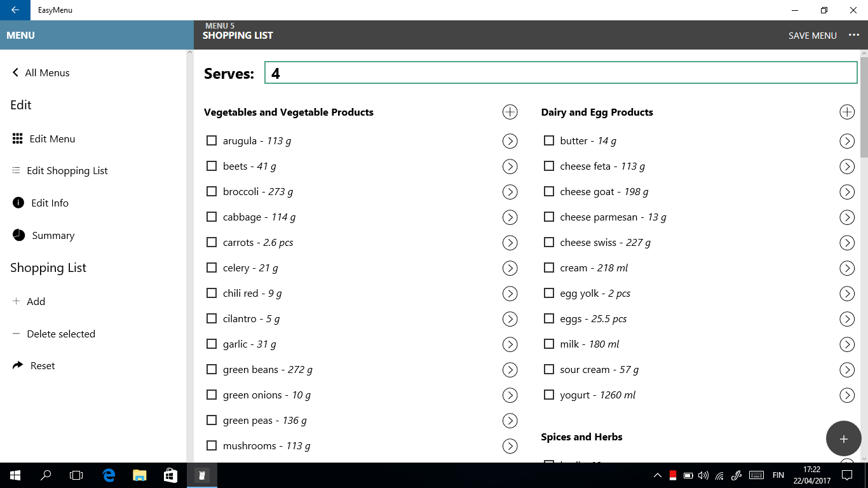Viewport: 868px width, 488px height.
Task: Open the three-dot more options menu
Action: coord(853,36)
